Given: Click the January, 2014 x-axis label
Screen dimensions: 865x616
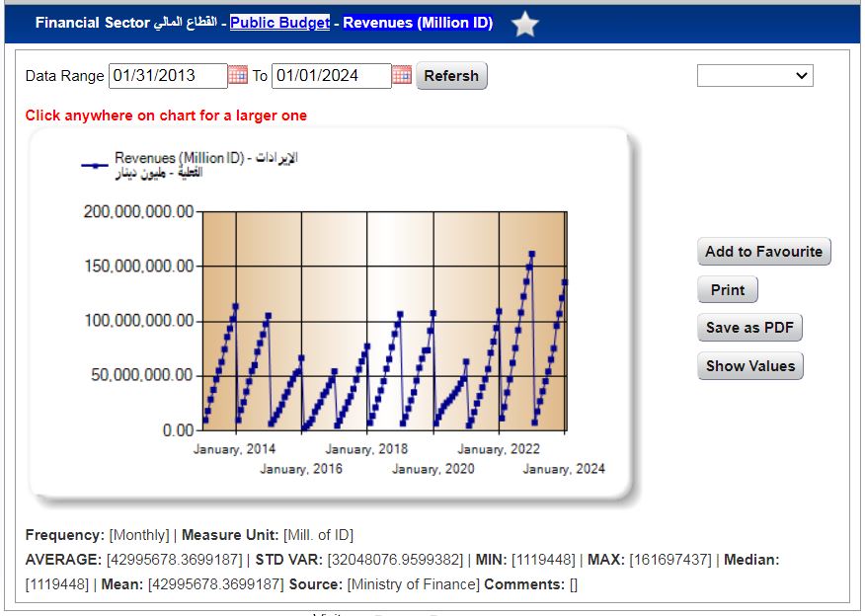Looking at the screenshot, I should 234,449.
